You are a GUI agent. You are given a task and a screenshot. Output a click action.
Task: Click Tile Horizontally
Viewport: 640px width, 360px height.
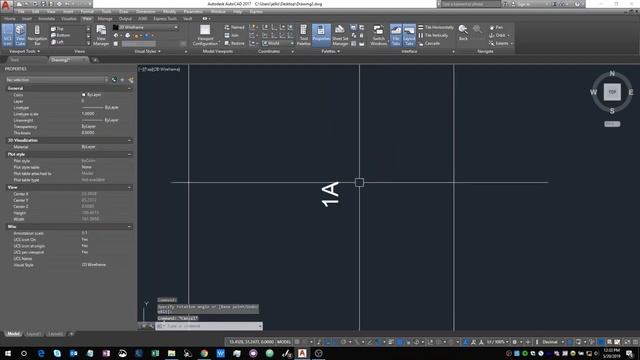[x=436, y=27]
